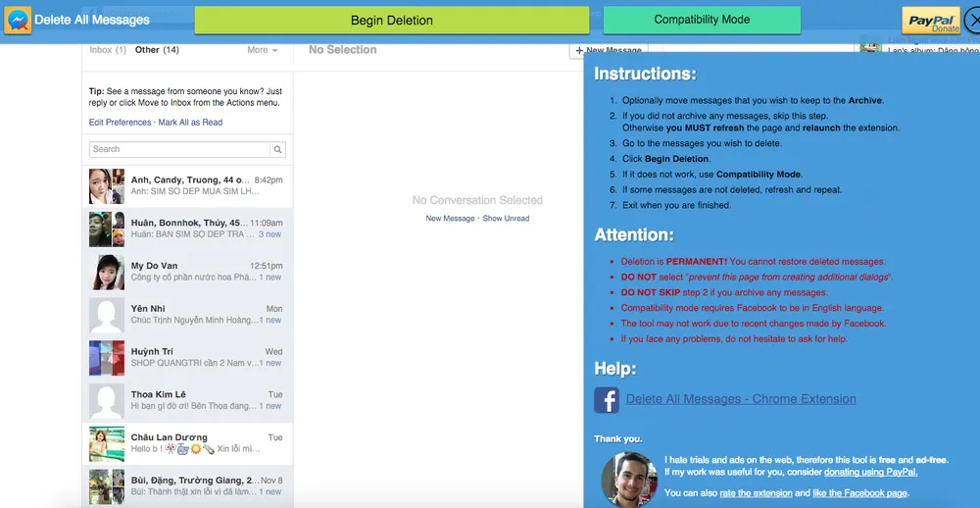Viewport: 980px width, 508px height.
Task: Close the extension overlay with X
Action: coord(971,20)
